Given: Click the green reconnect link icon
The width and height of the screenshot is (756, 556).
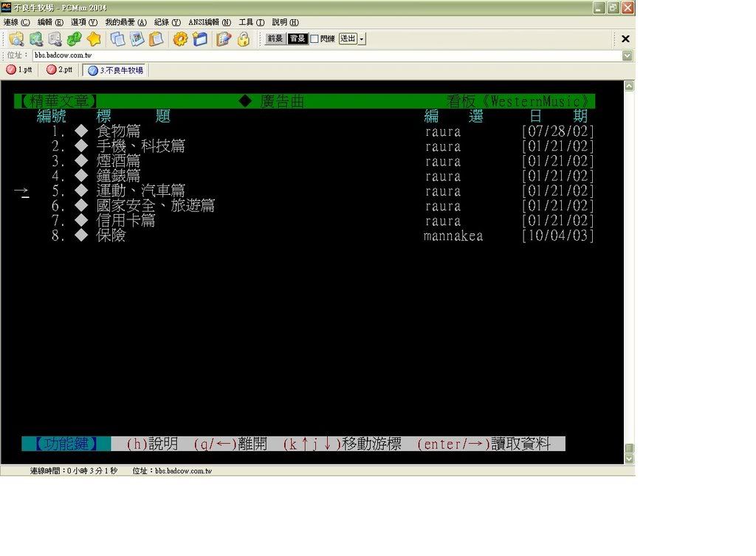Looking at the screenshot, I should [74, 39].
